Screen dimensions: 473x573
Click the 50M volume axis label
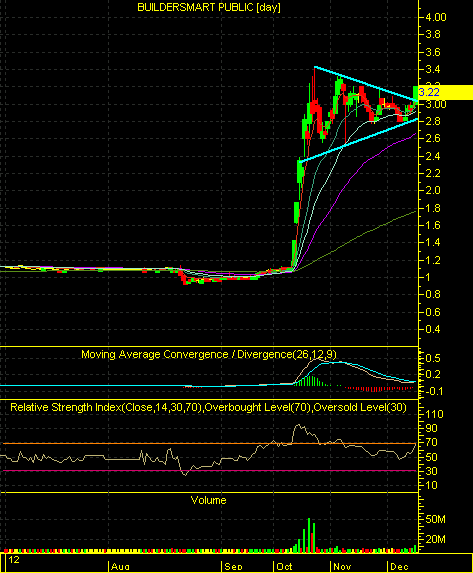(x=435, y=519)
